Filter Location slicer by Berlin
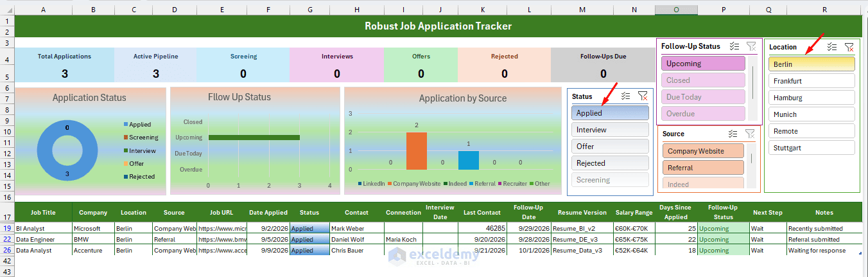Viewport: 868px width, 277px height. coord(812,64)
